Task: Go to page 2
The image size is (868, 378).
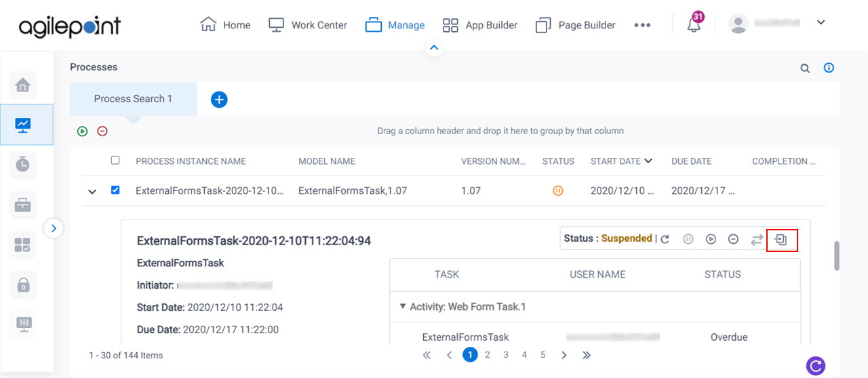Action: (488, 355)
